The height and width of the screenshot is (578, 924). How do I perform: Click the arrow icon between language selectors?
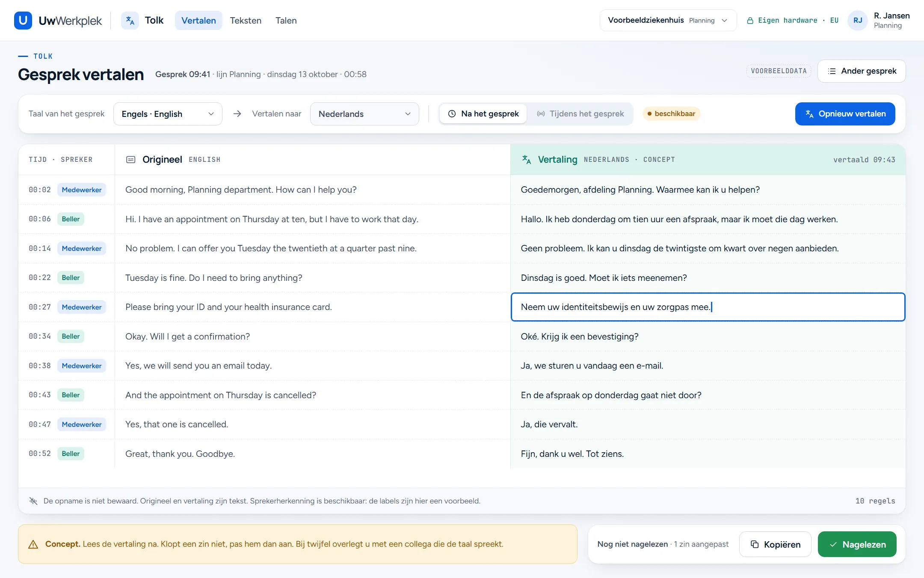click(x=237, y=114)
